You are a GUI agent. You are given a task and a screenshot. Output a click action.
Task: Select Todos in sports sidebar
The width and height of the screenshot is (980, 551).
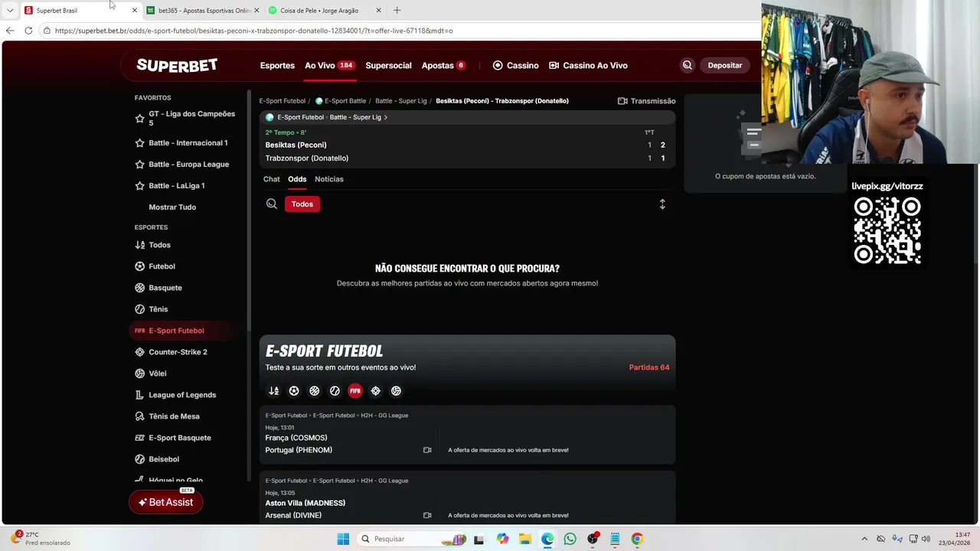click(159, 245)
